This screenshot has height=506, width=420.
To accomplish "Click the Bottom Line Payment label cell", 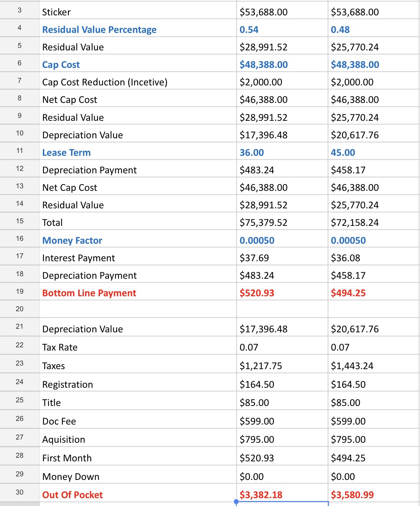I will [138, 292].
